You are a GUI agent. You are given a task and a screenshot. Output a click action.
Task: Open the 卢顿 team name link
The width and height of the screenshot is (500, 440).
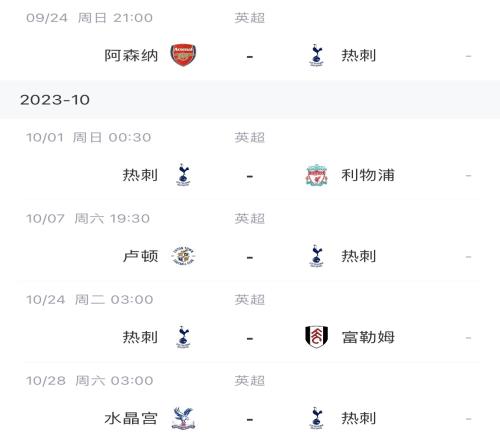[x=140, y=256]
